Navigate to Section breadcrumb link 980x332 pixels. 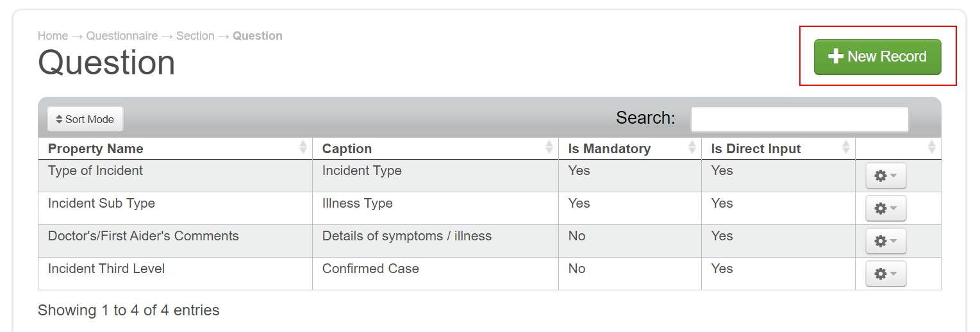(x=195, y=36)
